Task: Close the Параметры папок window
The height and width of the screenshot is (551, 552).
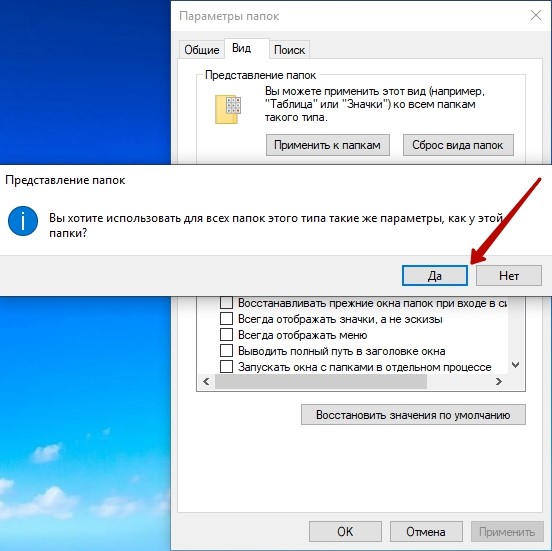Action: (x=536, y=15)
